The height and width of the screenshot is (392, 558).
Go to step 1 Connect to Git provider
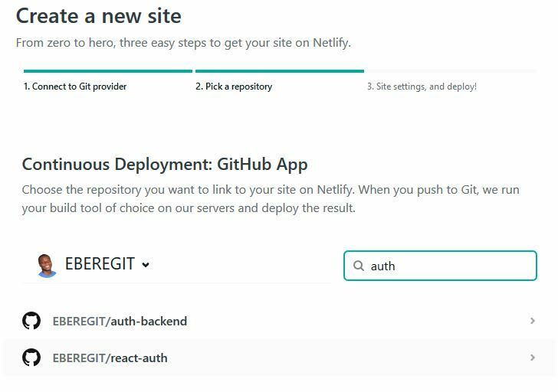coord(75,87)
